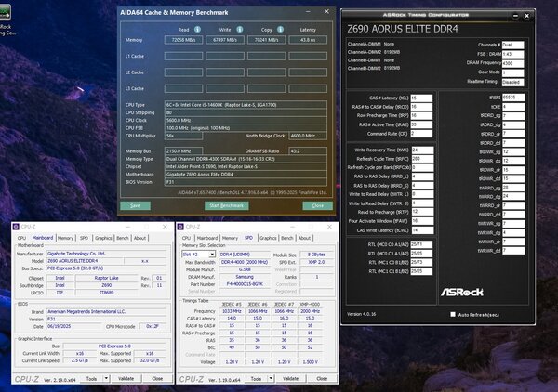
Task: Click Memory Write result 67497 MB/s
Action: (x=225, y=40)
